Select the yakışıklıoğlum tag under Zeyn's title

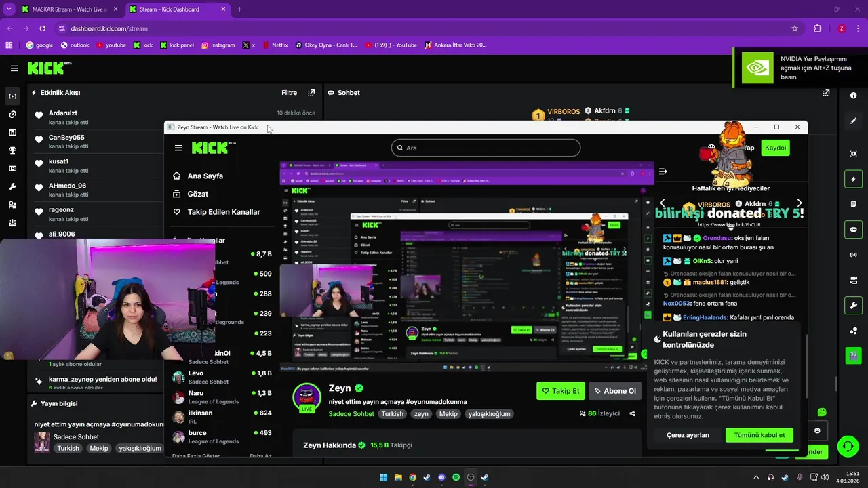(x=489, y=414)
